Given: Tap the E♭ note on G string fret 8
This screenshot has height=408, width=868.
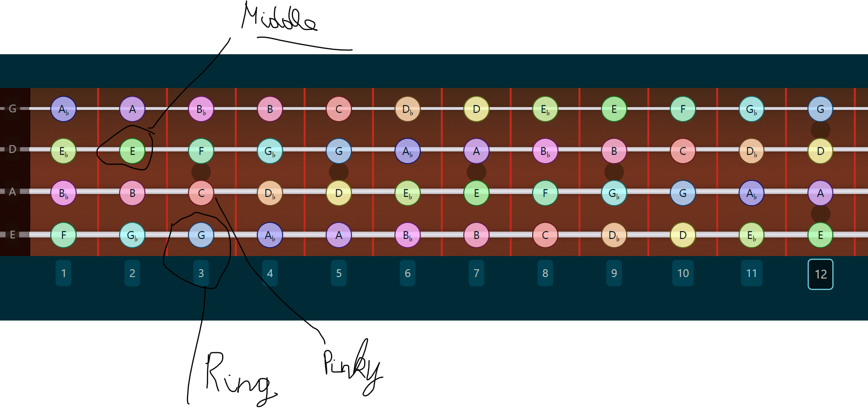Looking at the screenshot, I should point(545,109).
